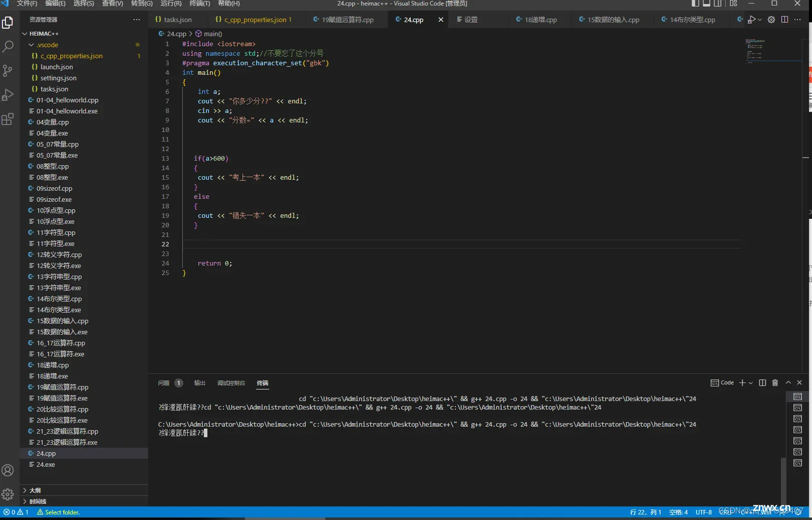
Task: Open the 文件(F) menu
Action: (x=27, y=4)
